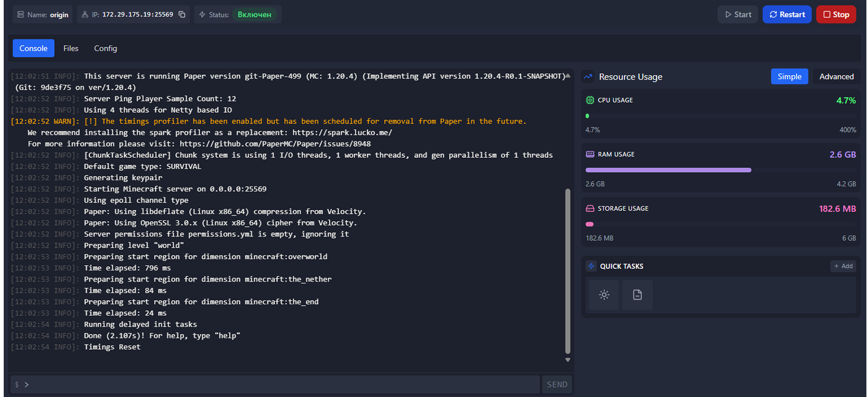
Task: Click the Starting Minecraft server on 0.0.0.0:25569 line
Action: click(175, 189)
